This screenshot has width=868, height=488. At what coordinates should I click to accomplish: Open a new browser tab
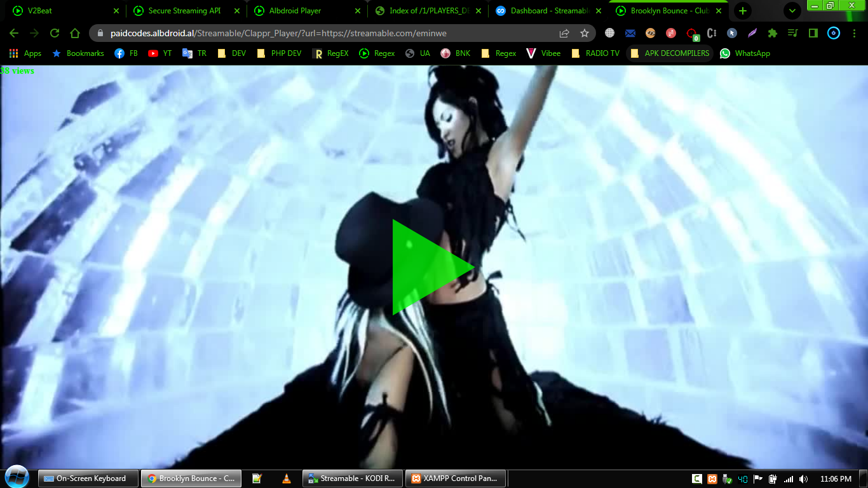click(x=742, y=11)
